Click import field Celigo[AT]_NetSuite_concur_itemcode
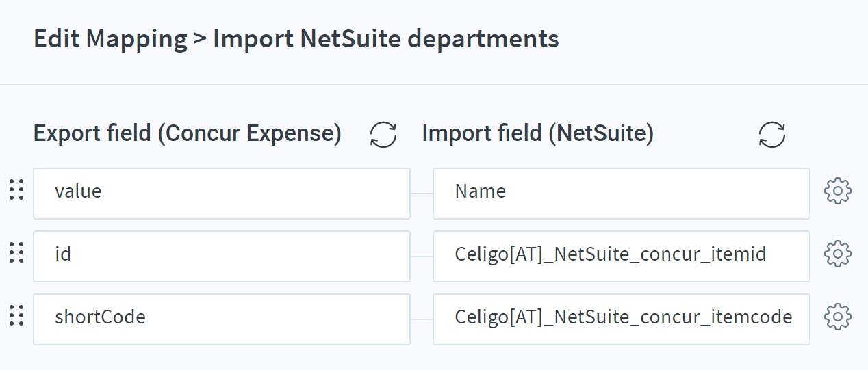 click(622, 319)
